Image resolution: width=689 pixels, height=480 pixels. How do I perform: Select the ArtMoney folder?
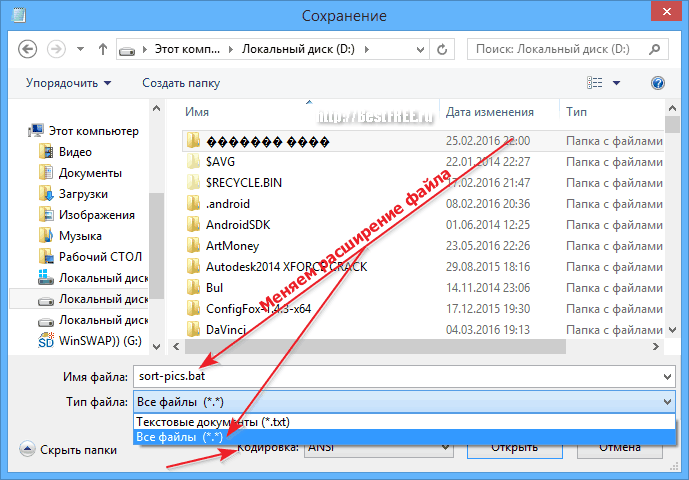click(x=233, y=245)
